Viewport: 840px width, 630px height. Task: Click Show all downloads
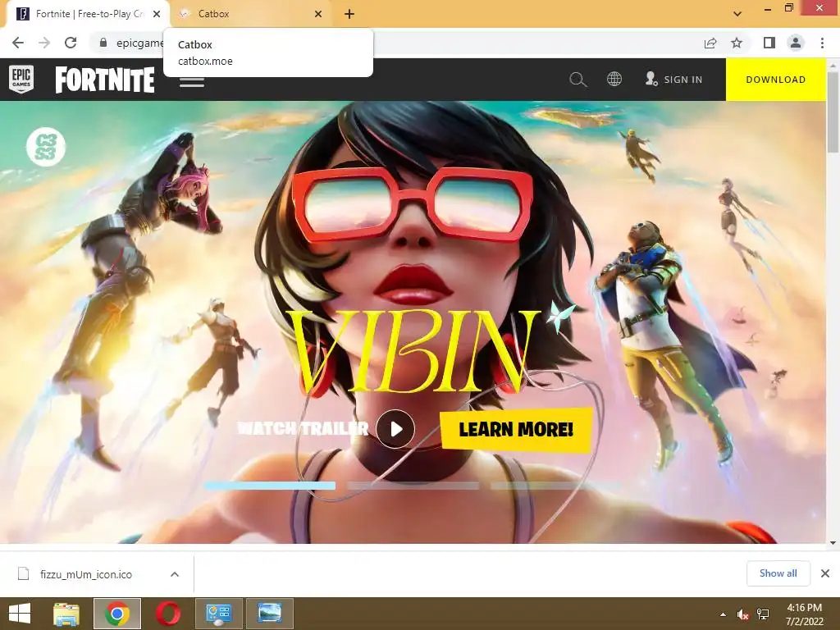[x=778, y=573]
